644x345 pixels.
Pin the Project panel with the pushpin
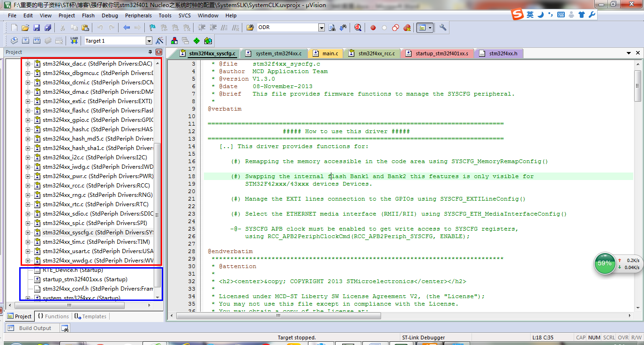point(150,52)
